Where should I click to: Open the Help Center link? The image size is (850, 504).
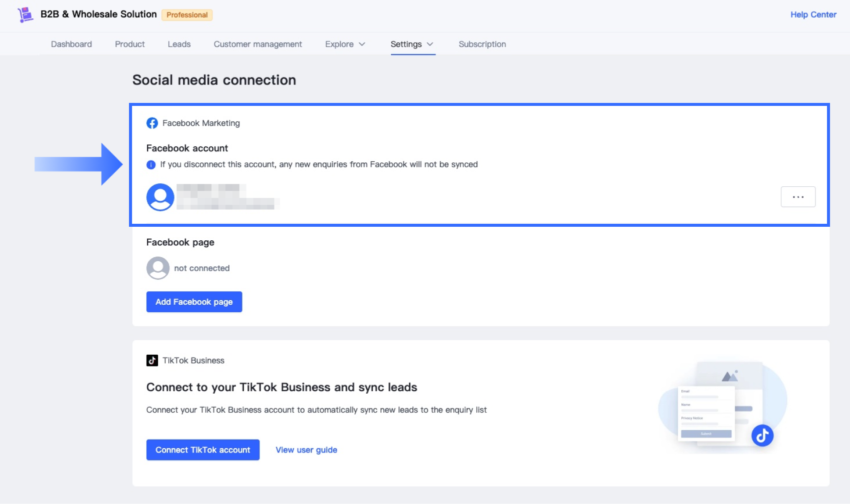[813, 15]
